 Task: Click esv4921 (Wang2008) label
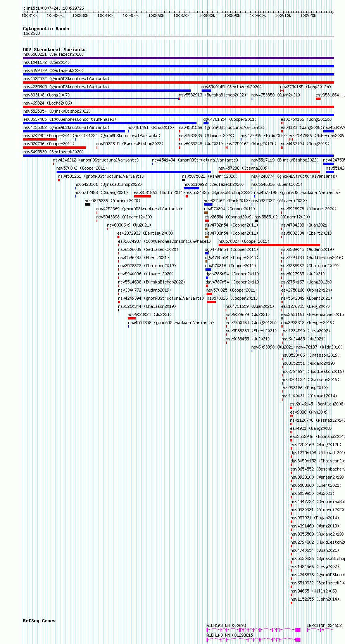[x=311, y=428]
